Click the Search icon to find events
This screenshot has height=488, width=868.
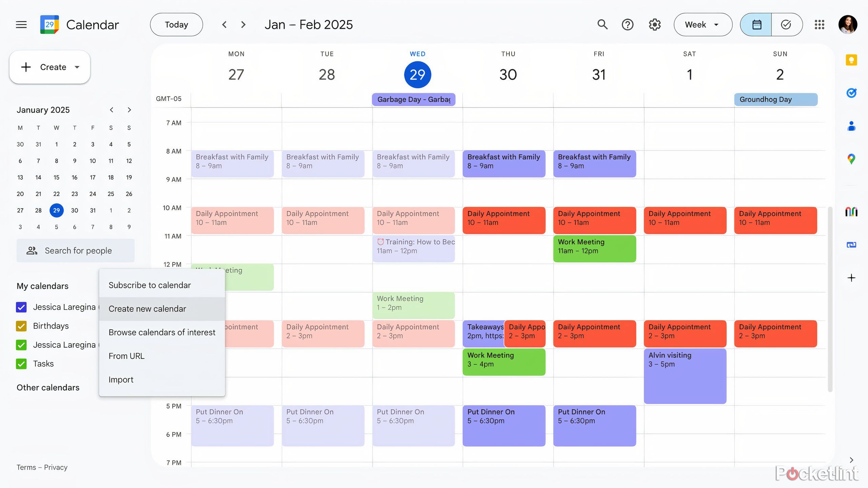click(x=602, y=24)
